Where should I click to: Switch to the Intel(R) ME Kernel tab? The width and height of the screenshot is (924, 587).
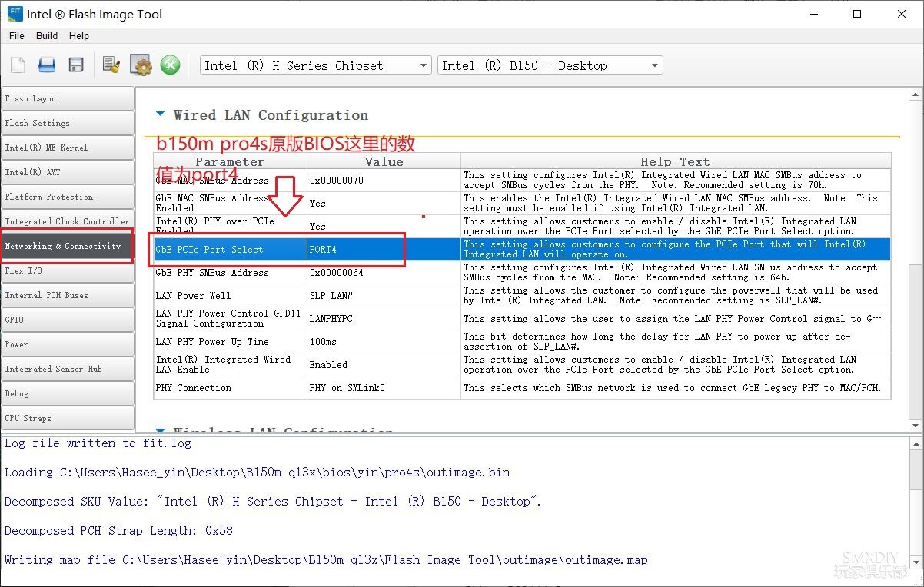pos(67,148)
